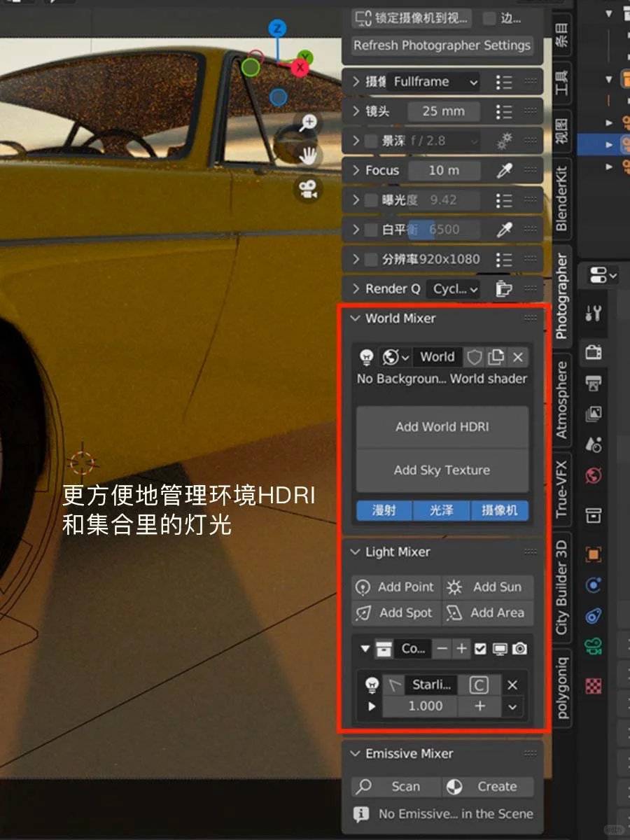This screenshot has height=840, width=630.
Task: Toggle viewport visibility monitor icon in Light Mixer
Action: click(x=501, y=649)
